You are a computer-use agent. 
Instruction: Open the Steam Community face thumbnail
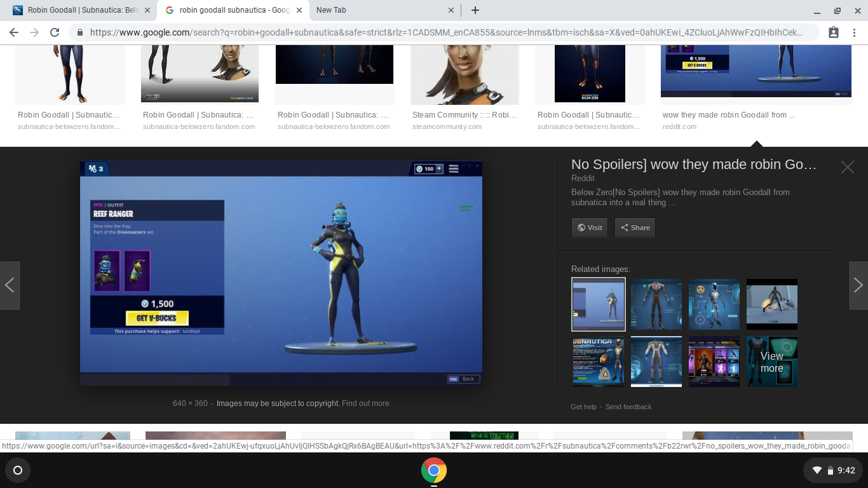point(465,75)
